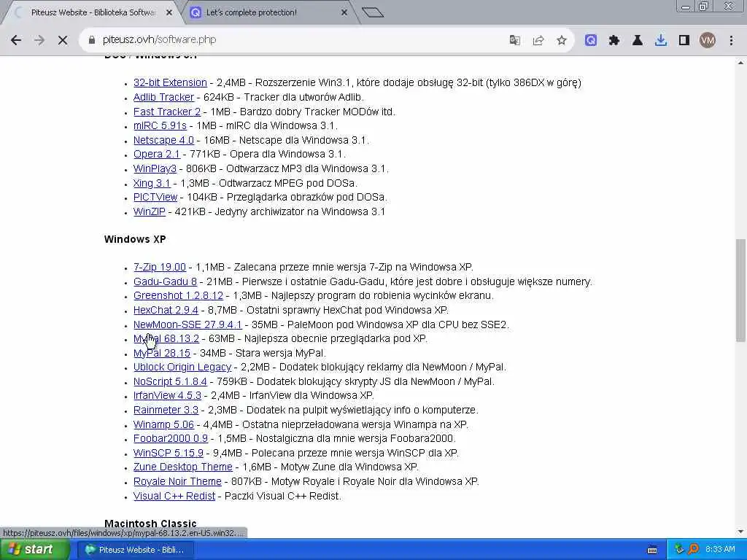Open the HexChat 2.9.4 link

(166, 310)
